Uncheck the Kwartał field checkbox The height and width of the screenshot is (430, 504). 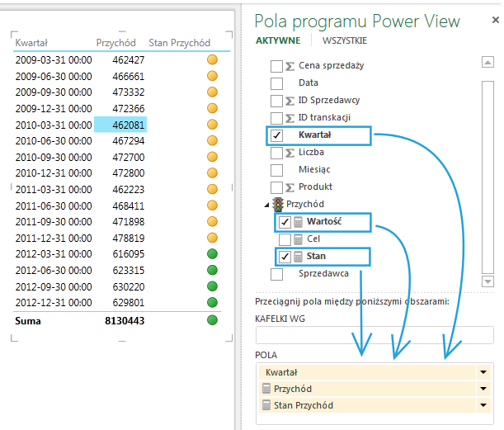277,135
